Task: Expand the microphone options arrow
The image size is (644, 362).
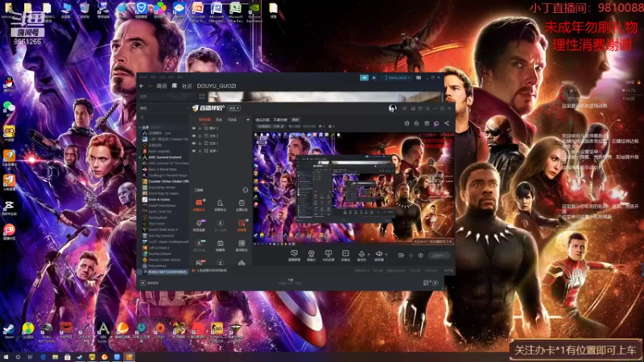Action: click(369, 254)
